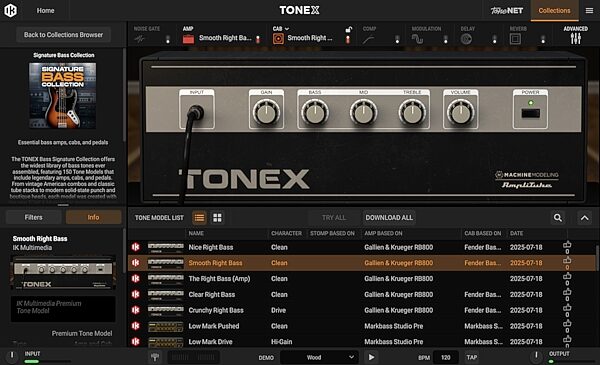This screenshot has width=600, height=365.
Task: Click the Reverb effect icon
Action: 515,39
